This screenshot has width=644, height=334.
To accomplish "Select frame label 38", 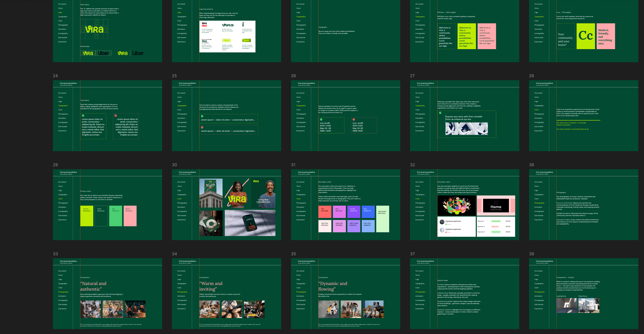I will pos(531,254).
